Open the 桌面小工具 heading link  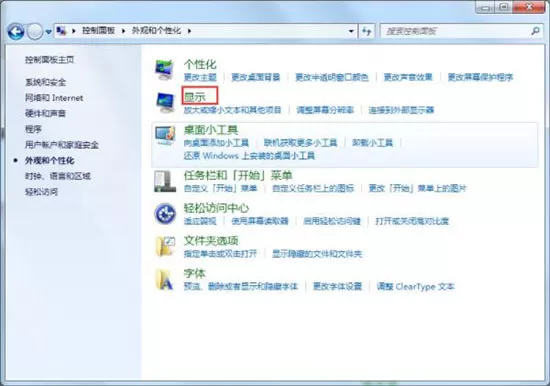[x=211, y=130]
